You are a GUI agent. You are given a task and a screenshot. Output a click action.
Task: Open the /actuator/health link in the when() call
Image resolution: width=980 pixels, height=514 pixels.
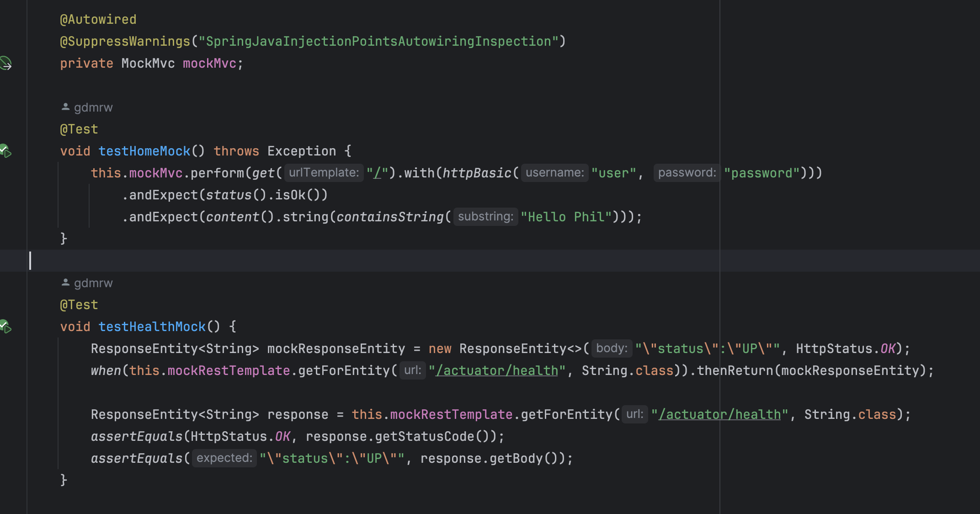coord(497,370)
